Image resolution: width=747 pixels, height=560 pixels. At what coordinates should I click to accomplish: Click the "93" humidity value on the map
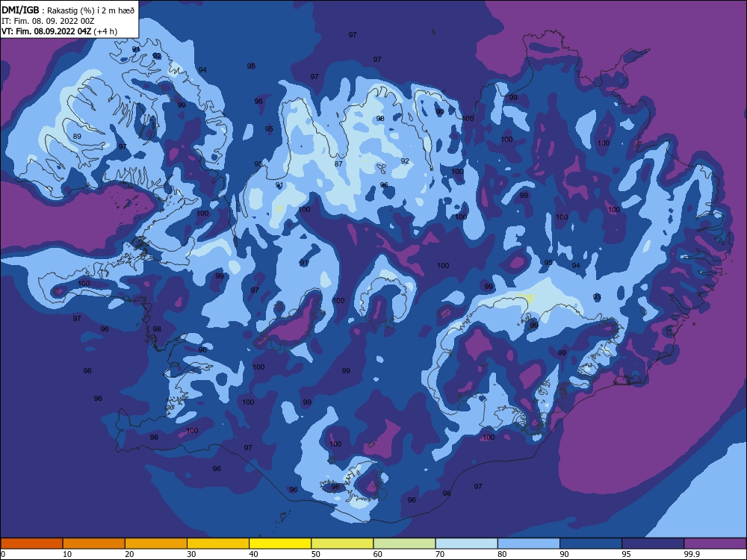597,297
